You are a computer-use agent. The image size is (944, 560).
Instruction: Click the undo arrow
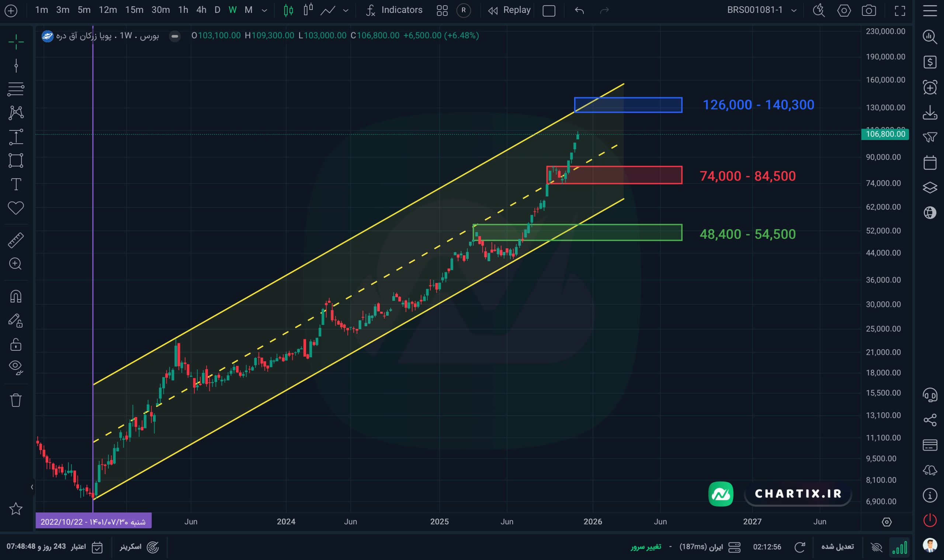point(579,11)
